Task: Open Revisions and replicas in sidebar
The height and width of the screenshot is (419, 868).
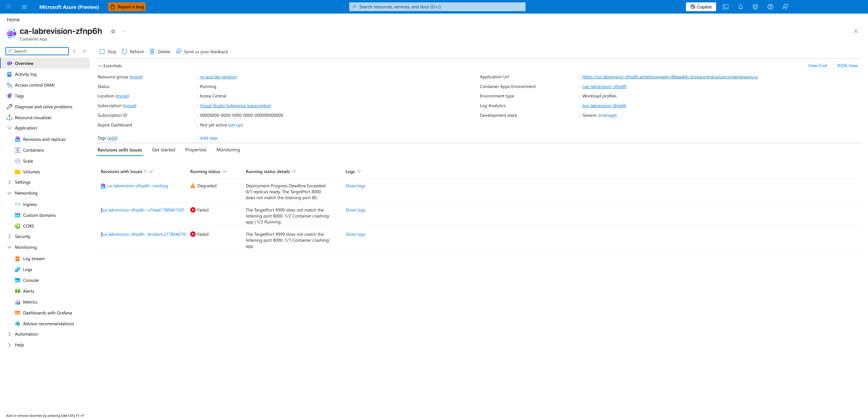Action: click(44, 139)
